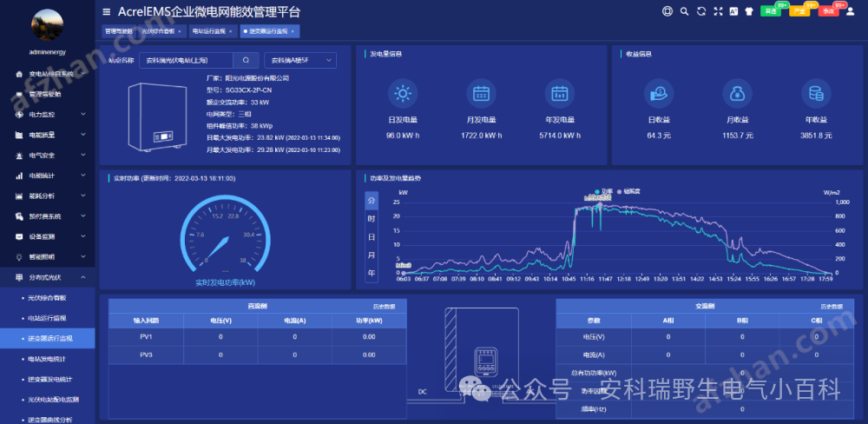
Task: Switch to the 光伏综合看板 tab
Action: coord(161,31)
